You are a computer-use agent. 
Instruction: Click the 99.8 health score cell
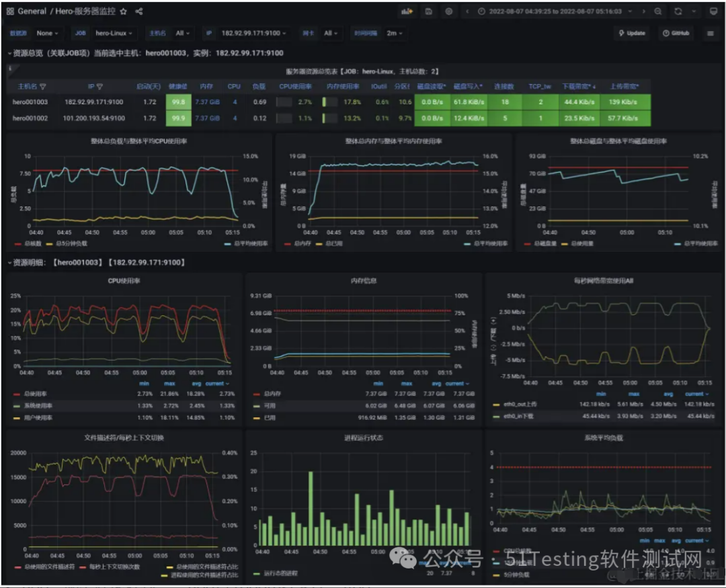click(178, 102)
